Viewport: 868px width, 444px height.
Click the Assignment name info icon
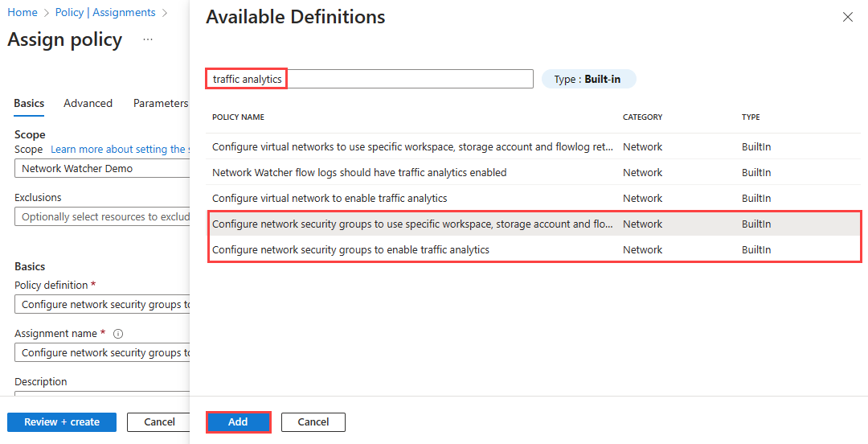point(118,334)
